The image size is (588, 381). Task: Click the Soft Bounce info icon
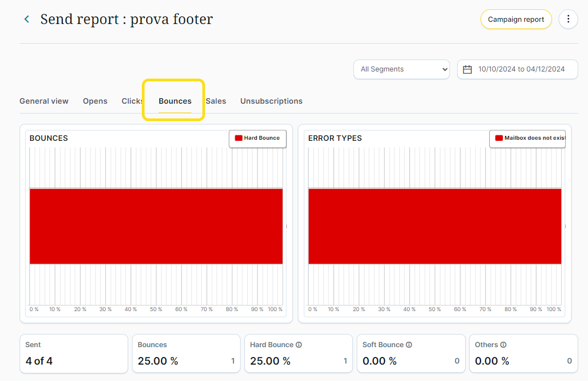click(409, 345)
